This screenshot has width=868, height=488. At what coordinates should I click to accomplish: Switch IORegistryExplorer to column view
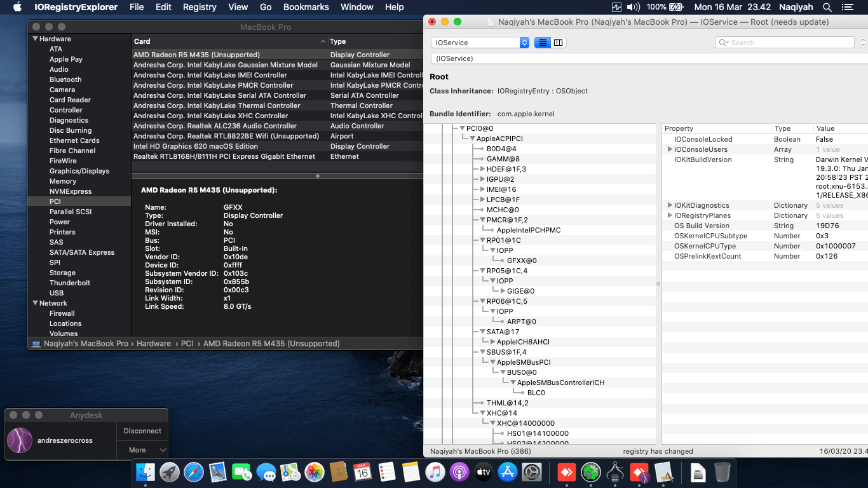click(x=559, y=43)
